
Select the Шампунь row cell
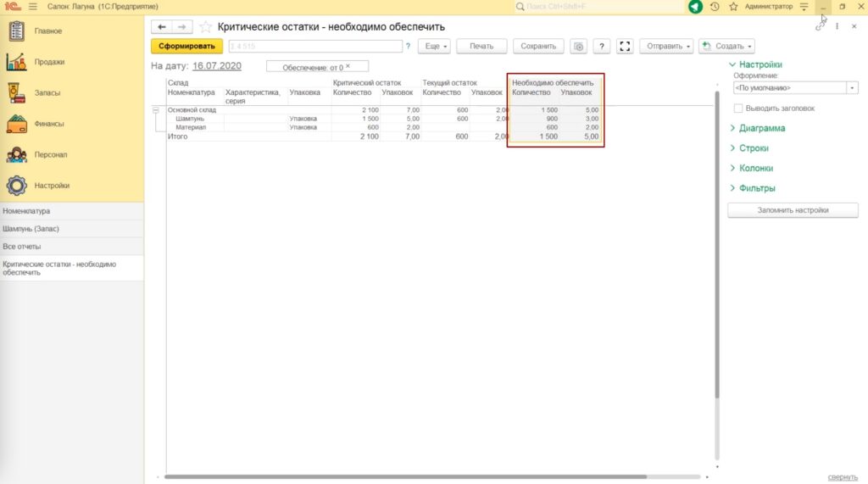click(190, 119)
